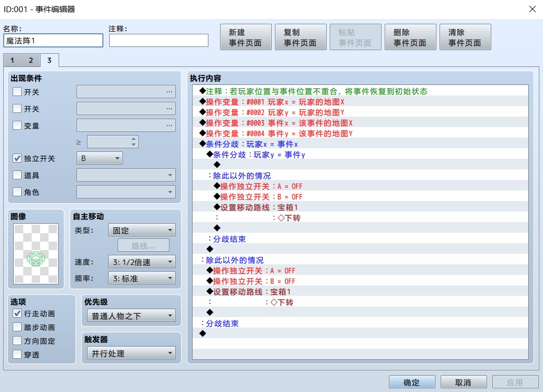This screenshot has width=543, height=392.
Task: Click the event image thumbnail with magic circle
Action: (36, 253)
